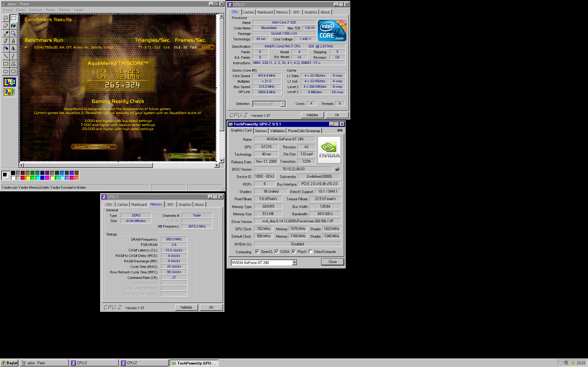Pick the bright yellow color swatch

(x=28, y=178)
